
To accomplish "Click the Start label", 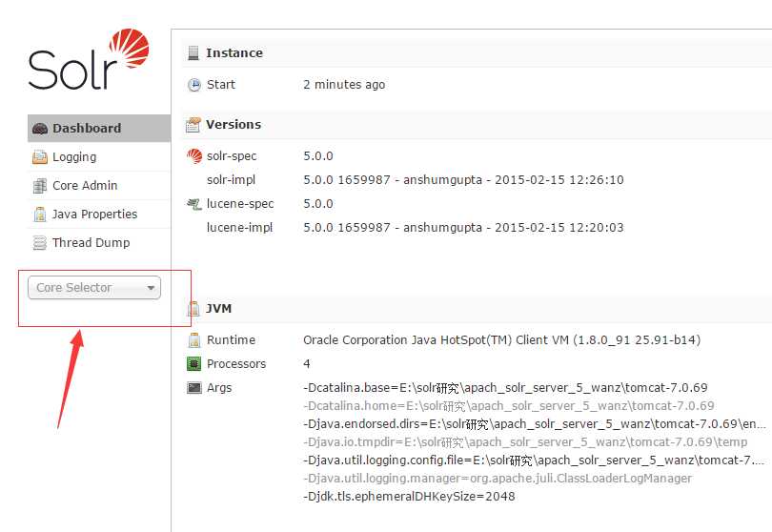I will 221,85.
